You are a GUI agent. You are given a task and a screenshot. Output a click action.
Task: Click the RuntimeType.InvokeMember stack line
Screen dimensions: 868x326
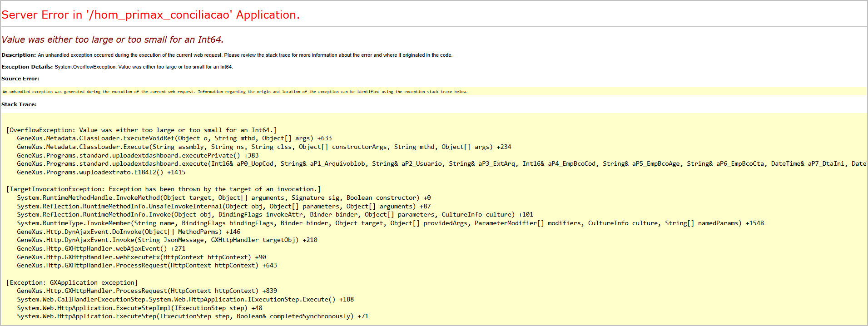pyautogui.click(x=390, y=223)
